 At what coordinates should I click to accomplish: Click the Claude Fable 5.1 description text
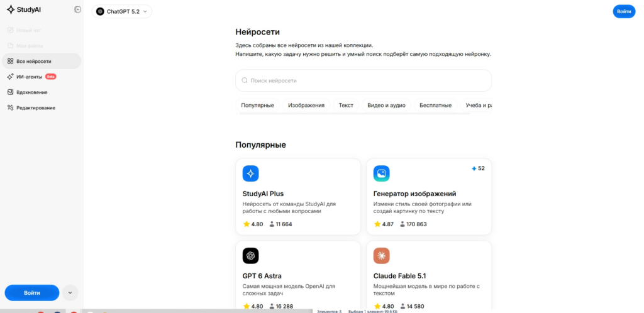427,290
